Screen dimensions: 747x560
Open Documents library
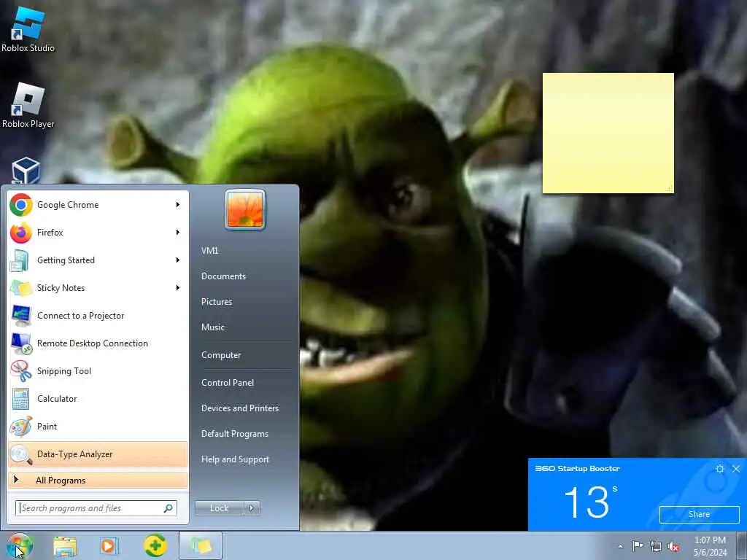click(223, 276)
